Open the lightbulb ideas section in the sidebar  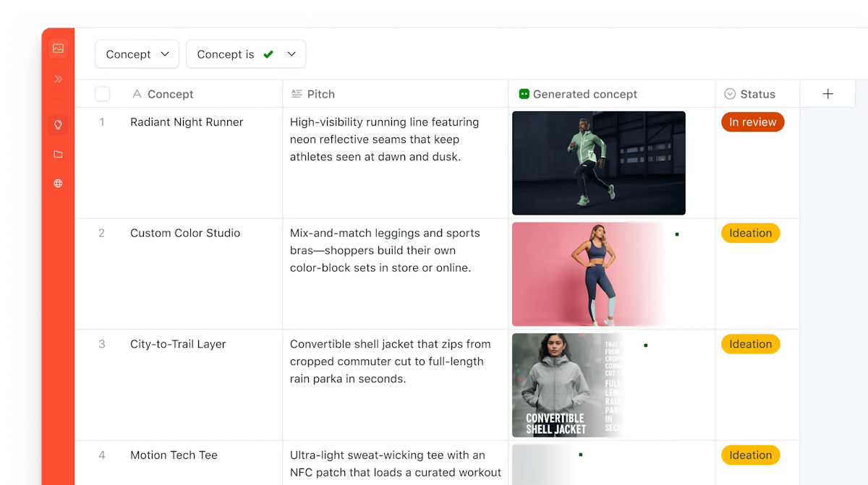pyautogui.click(x=59, y=124)
